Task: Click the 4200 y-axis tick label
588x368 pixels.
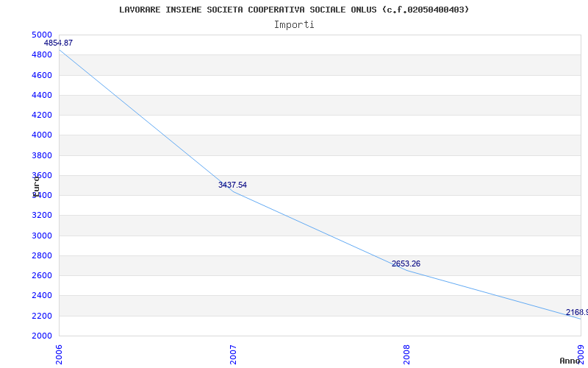Action: pos(42,115)
